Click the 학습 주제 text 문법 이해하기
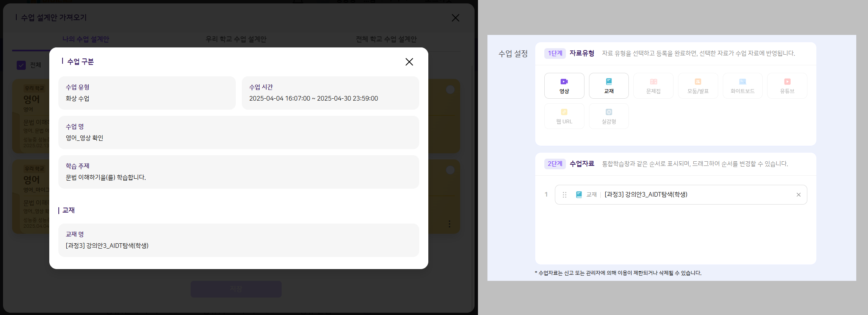The image size is (868, 315). point(106,177)
